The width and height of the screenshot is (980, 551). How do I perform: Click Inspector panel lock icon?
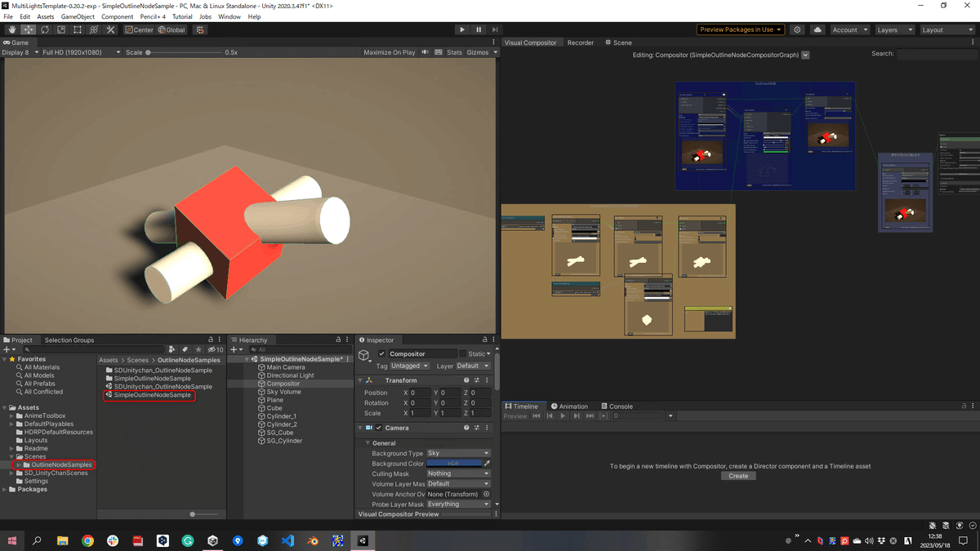coord(485,340)
